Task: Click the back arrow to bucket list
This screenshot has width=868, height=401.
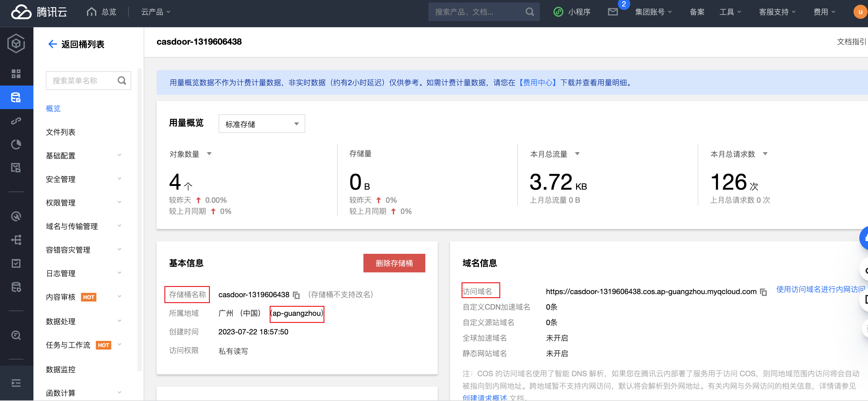Action: 53,44
